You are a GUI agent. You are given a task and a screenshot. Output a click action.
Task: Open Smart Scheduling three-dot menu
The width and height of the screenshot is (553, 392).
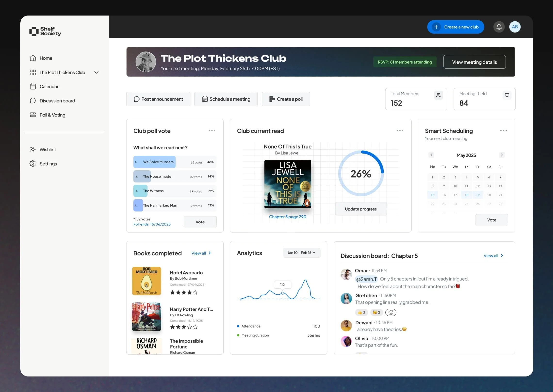[503, 131]
